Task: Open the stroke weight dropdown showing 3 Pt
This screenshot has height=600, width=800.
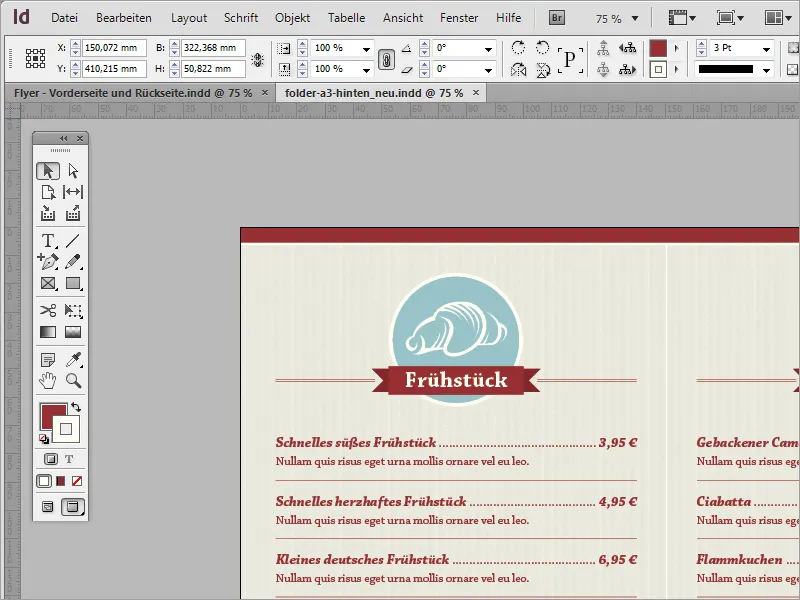Action: pos(766,50)
